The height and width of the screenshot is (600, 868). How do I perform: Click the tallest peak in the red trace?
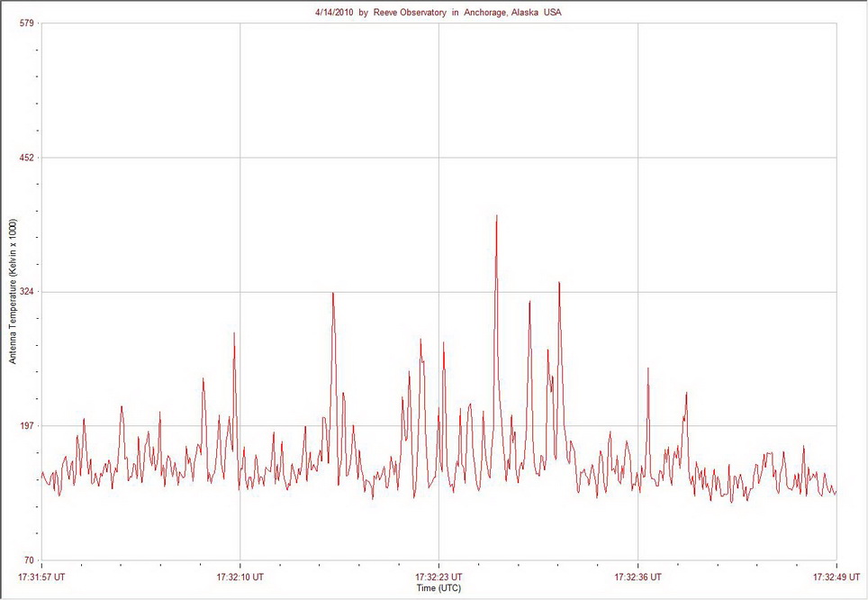point(496,216)
